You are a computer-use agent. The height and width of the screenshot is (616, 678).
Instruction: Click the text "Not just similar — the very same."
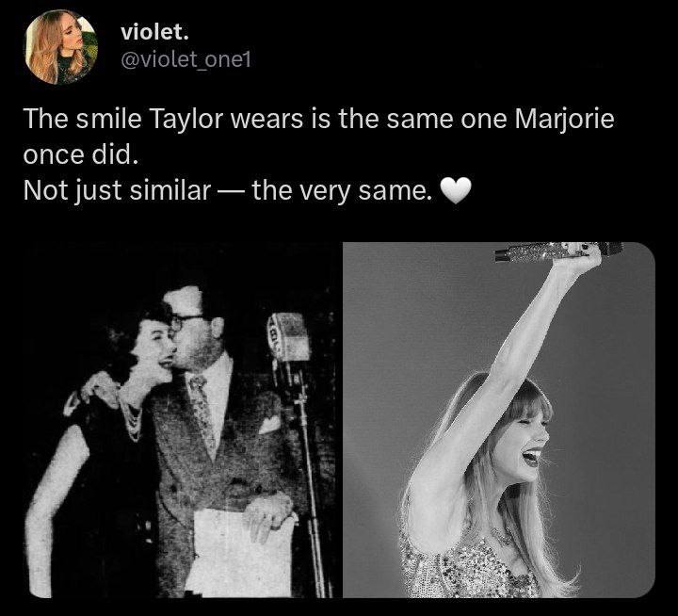pos(228,190)
